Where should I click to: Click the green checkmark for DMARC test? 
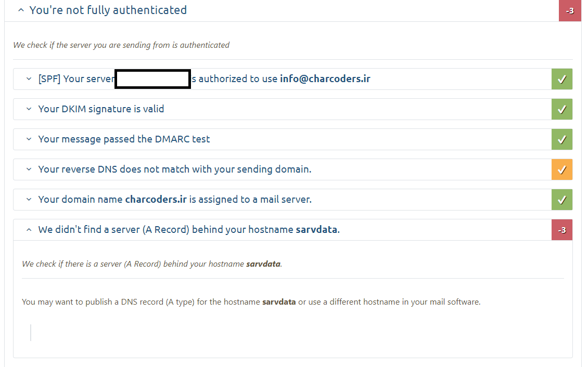562,139
